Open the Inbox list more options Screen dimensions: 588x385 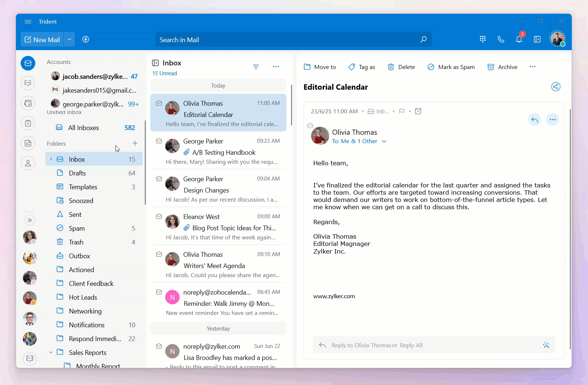276,66
